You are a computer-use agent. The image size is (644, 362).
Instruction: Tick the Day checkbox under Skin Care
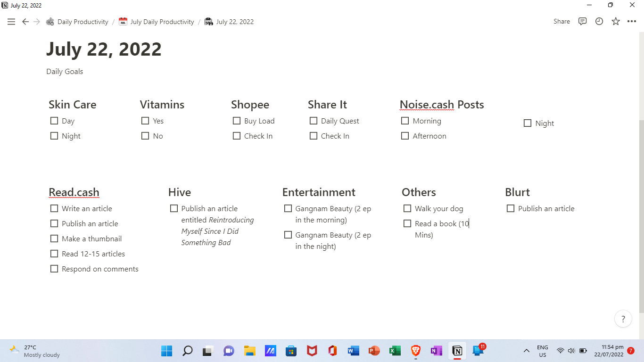click(54, 121)
